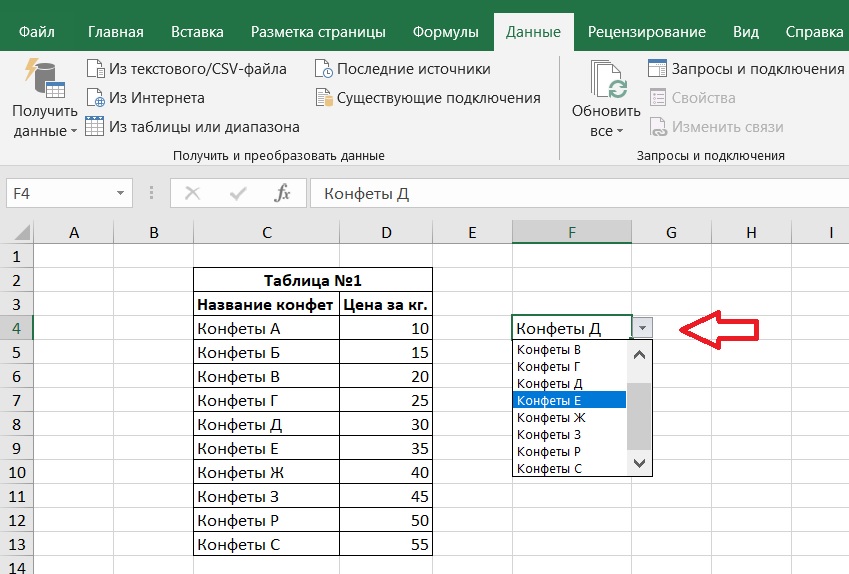Viewport: 849px width, 574px height.
Task: Open the Разметка страницы tab
Action: [318, 32]
